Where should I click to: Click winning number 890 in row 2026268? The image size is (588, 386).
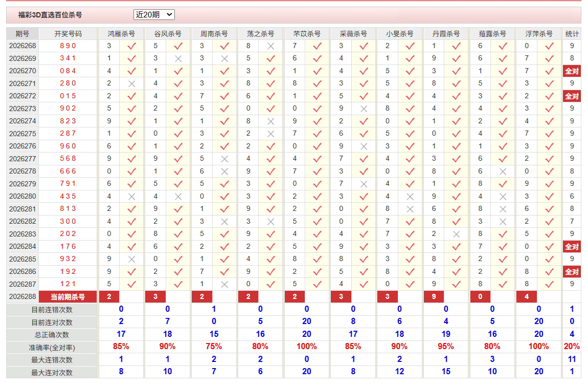click(68, 46)
